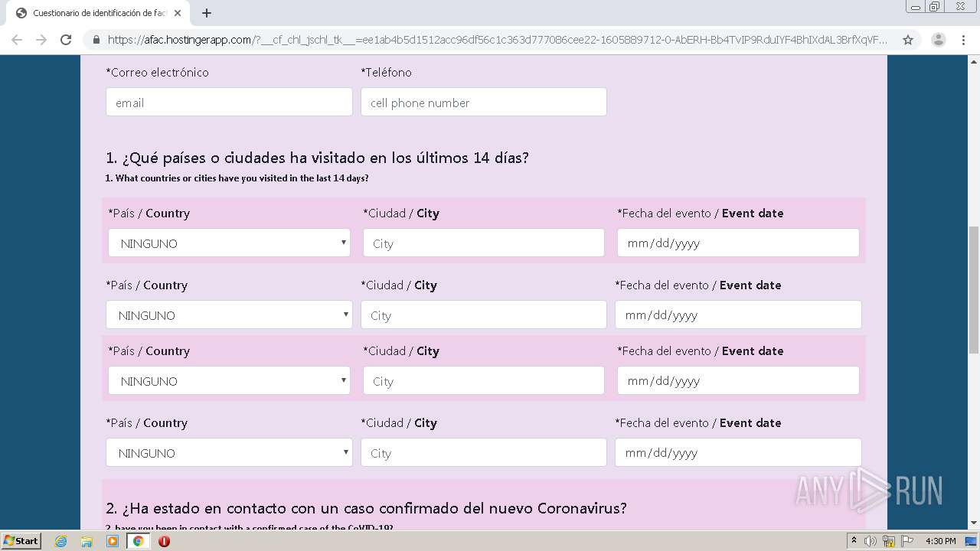Launch Internet Explorer from taskbar
Image resolution: width=980 pixels, height=551 pixels.
(x=61, y=541)
